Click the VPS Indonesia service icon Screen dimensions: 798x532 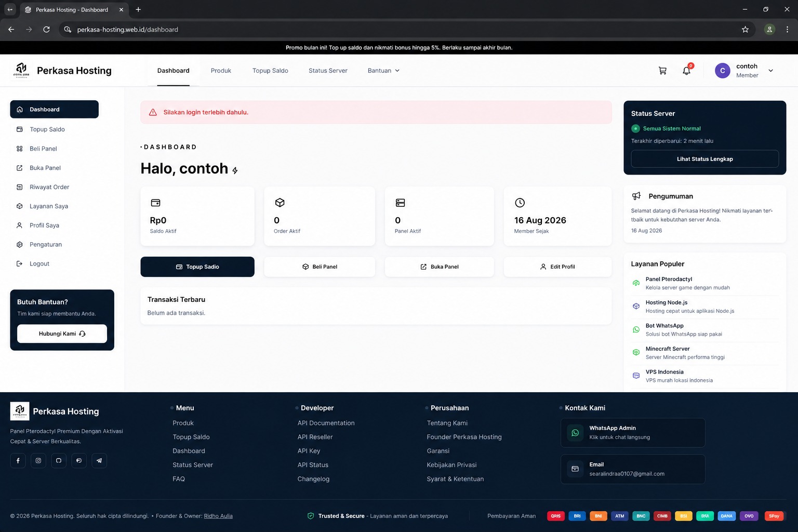click(636, 376)
